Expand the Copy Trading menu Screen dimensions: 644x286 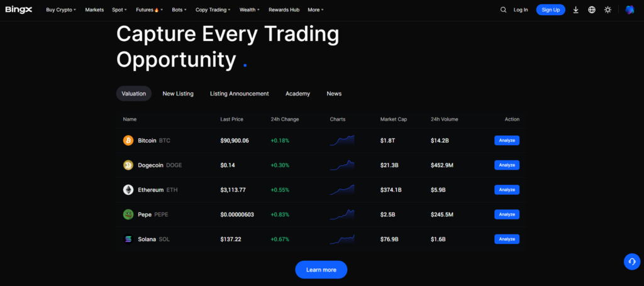pyautogui.click(x=213, y=10)
